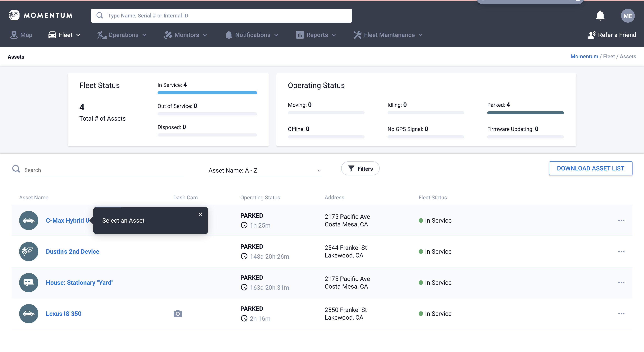644x352 pixels.
Task: Click the In Service progress bar
Action: [x=207, y=93]
